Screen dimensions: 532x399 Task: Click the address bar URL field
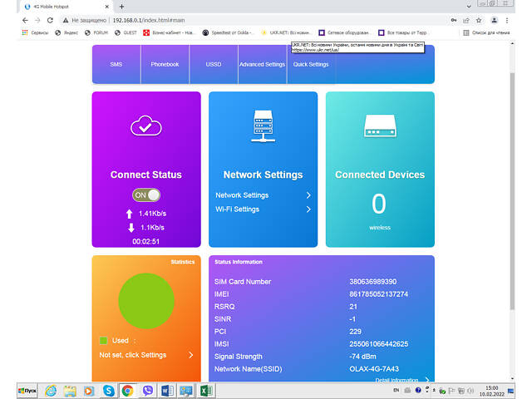(x=249, y=20)
